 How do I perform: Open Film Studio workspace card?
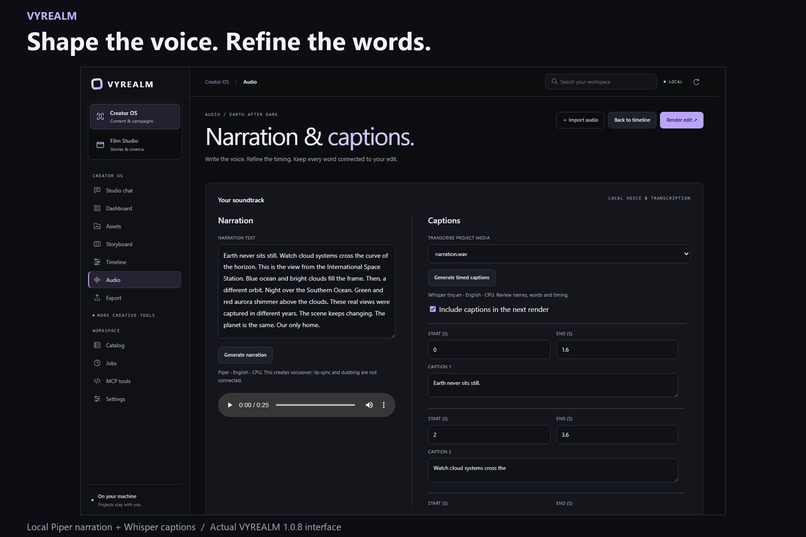(x=135, y=145)
